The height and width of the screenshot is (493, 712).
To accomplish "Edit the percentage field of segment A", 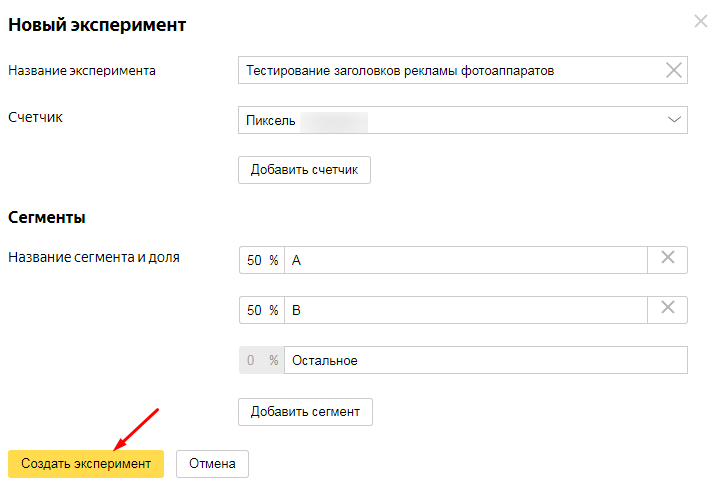I will pyautogui.click(x=255, y=260).
